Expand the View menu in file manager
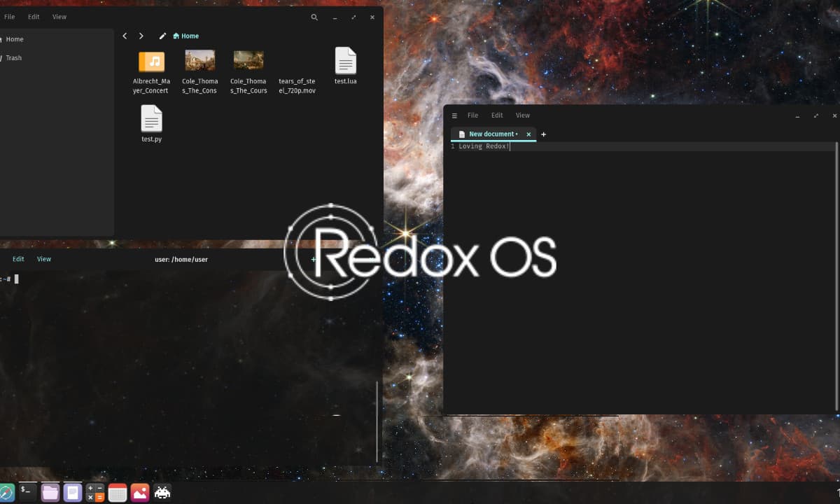This screenshot has width=840, height=504. [59, 17]
